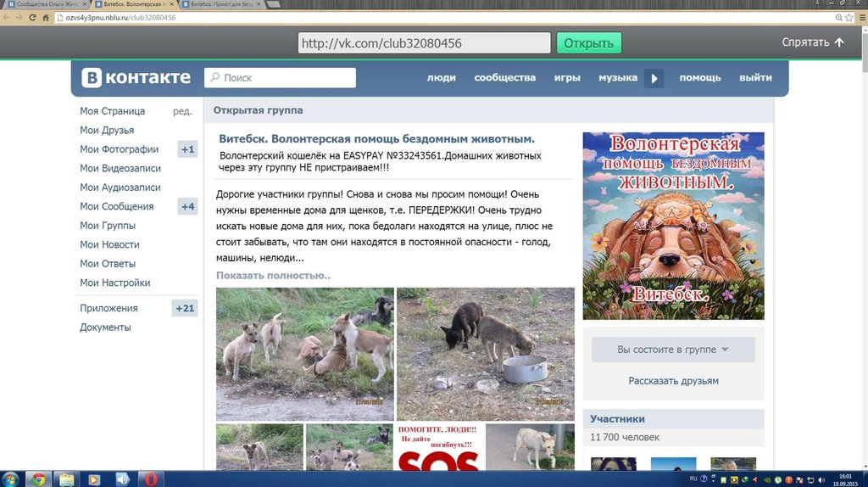
Task: Open the Вы состоите в группе dropdown
Action: 673,350
